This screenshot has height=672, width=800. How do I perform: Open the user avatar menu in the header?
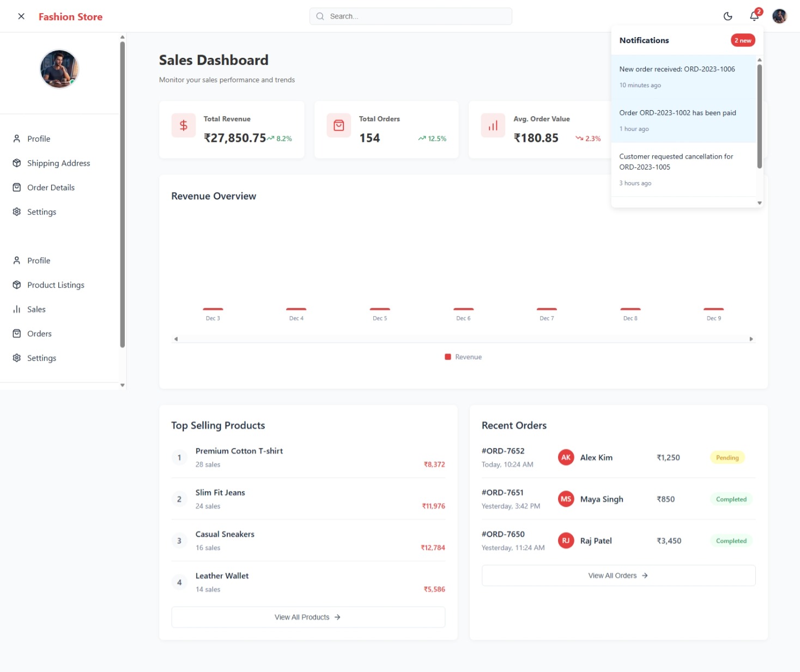click(x=779, y=16)
